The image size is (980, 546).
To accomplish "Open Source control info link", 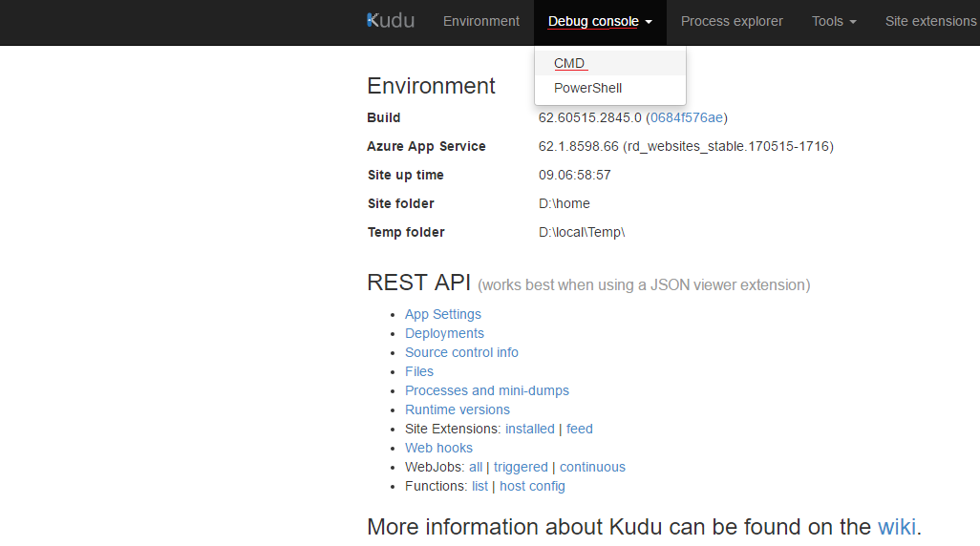I will [x=462, y=352].
